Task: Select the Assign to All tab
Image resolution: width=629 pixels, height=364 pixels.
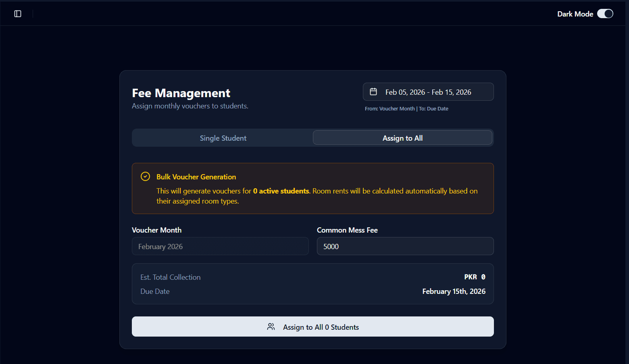Action: (402, 138)
